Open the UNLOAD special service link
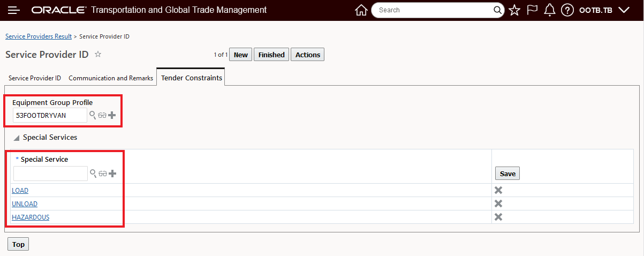The image size is (644, 256). pos(25,204)
